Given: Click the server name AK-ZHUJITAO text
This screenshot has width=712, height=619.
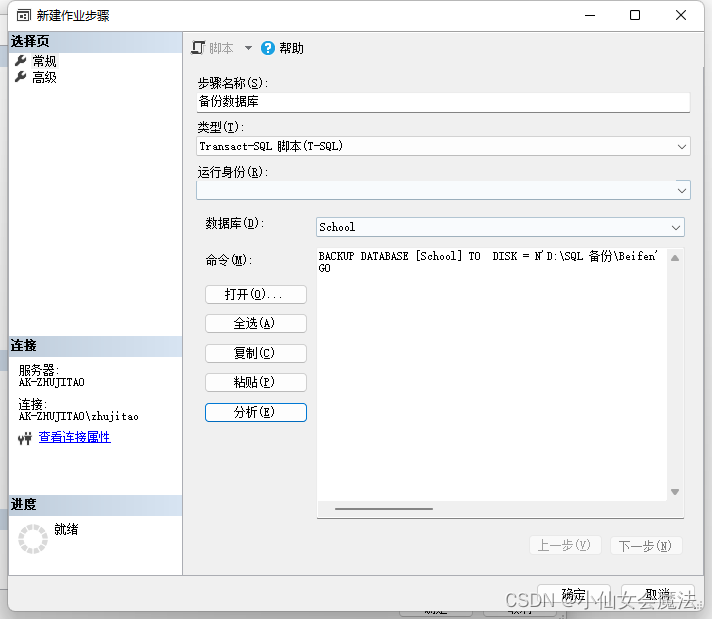Looking at the screenshot, I should 52,382.
